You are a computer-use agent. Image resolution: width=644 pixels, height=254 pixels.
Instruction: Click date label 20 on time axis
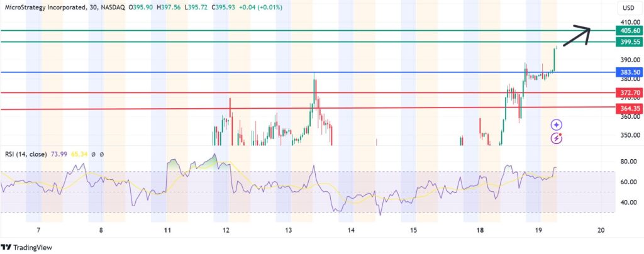point(601,230)
